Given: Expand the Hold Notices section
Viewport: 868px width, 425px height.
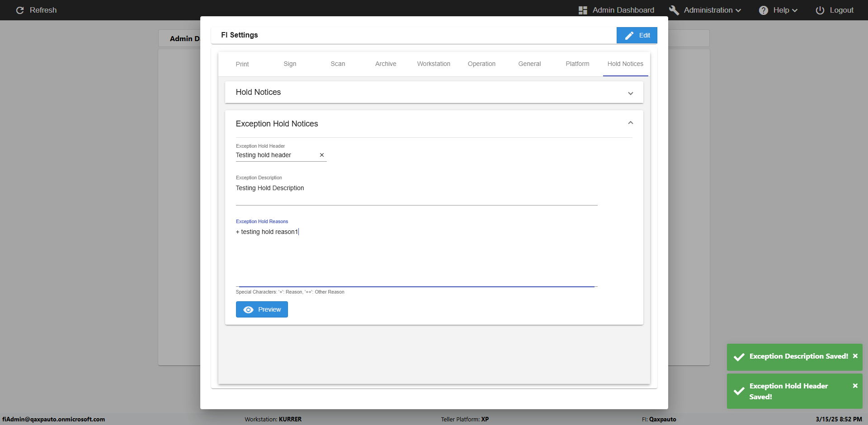Looking at the screenshot, I should tap(630, 93).
